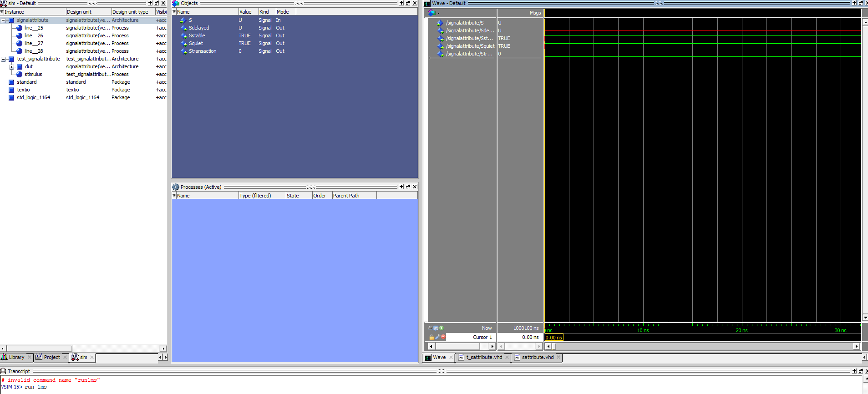
Task: Select /signalattribute/Str... in wave list
Action: click(469, 54)
